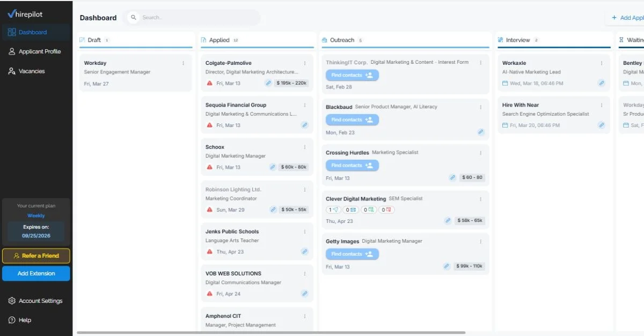Click Find contacts on Getty Images card
The height and width of the screenshot is (336, 644).
click(352, 254)
